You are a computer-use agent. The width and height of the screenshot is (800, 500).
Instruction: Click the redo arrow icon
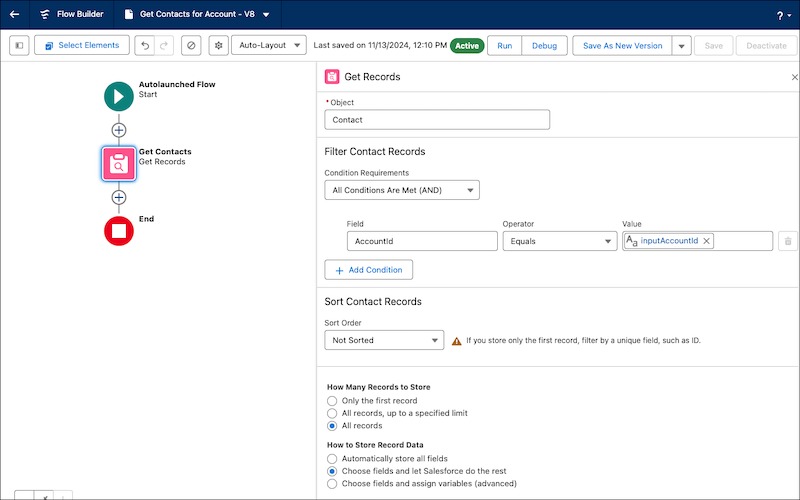164,45
